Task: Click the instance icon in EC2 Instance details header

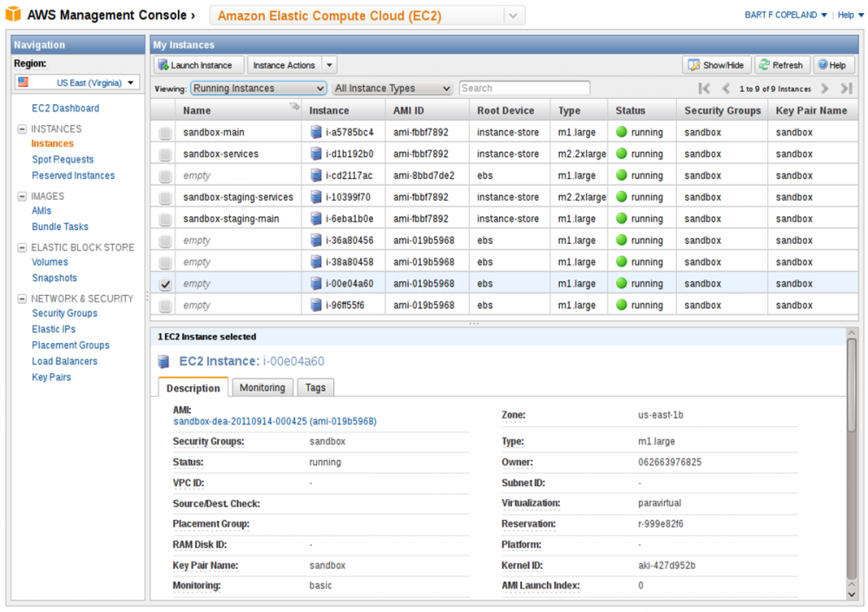Action: click(163, 362)
